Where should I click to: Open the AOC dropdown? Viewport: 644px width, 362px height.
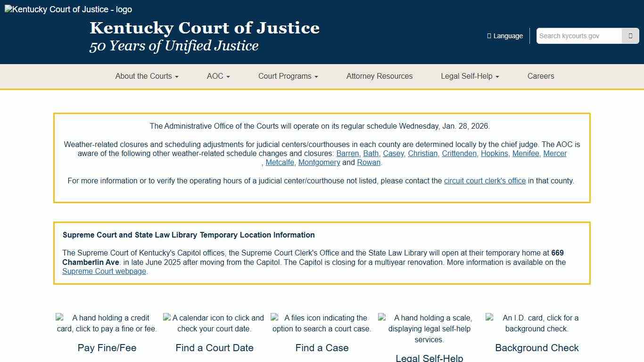tap(217, 76)
